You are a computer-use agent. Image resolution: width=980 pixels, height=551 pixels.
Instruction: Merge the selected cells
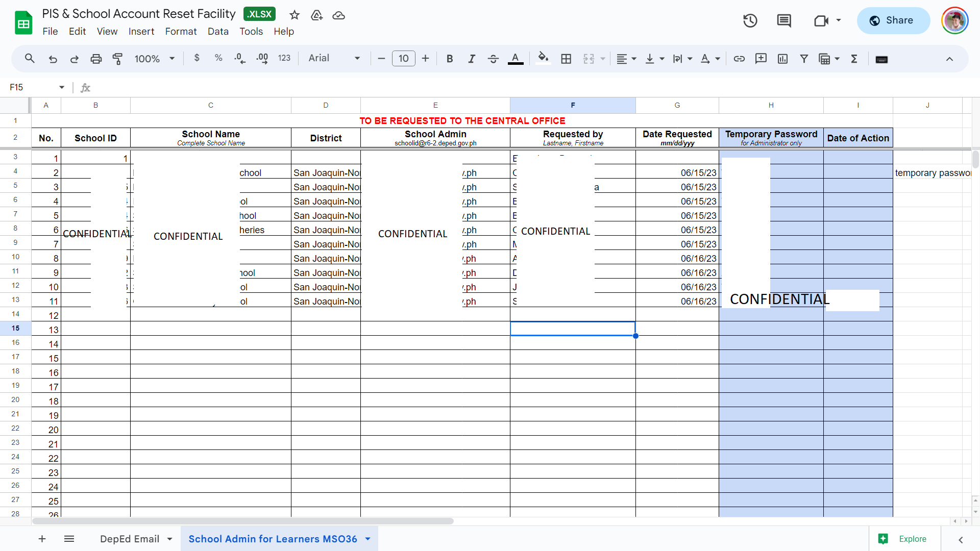(x=589, y=59)
